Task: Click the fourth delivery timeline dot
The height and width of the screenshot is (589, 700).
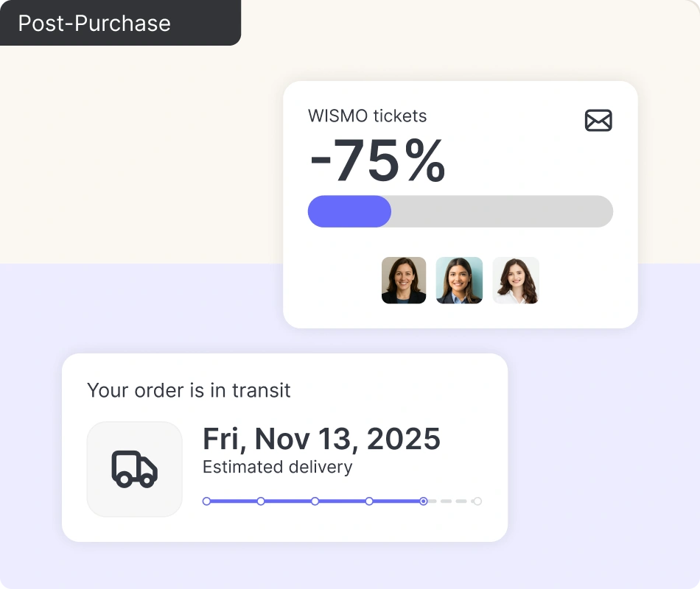Action: pos(369,501)
